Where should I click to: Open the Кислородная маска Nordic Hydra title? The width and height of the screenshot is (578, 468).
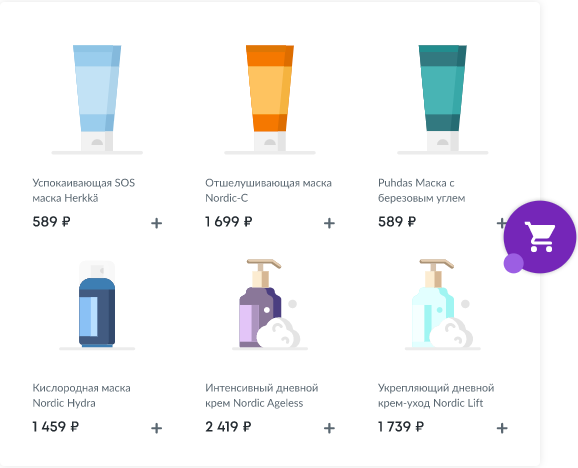click(x=81, y=395)
